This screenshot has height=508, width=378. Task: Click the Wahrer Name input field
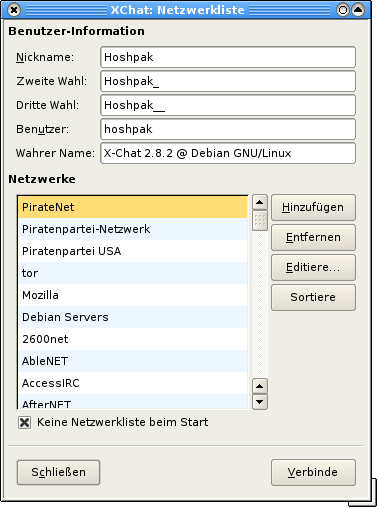click(228, 153)
